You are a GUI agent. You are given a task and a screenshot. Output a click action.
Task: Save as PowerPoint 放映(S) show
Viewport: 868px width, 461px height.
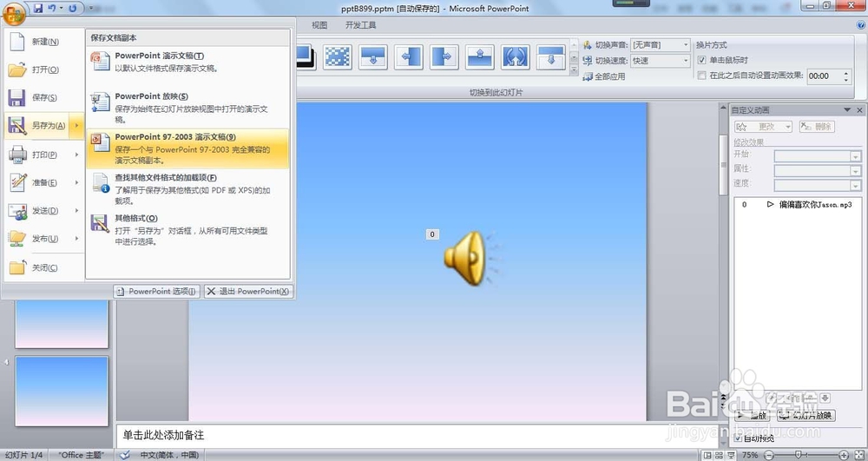click(187, 108)
